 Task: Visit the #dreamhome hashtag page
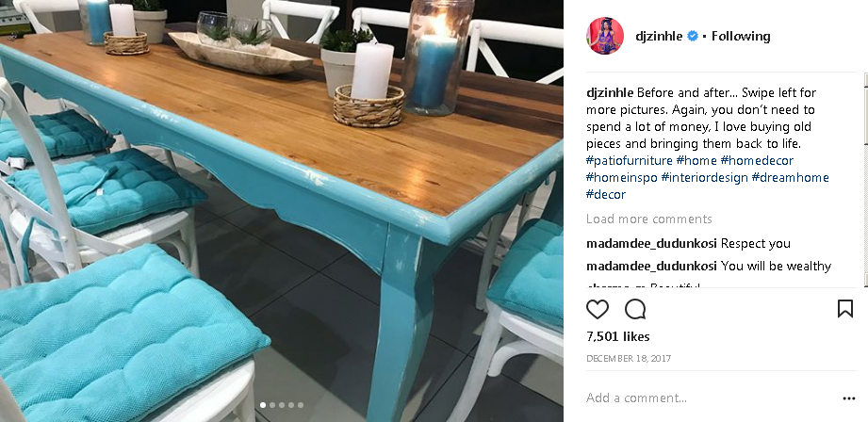tap(790, 177)
